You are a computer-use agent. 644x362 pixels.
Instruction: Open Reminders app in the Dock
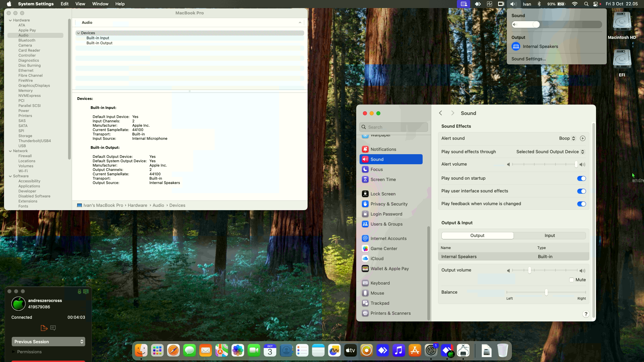[302, 351]
